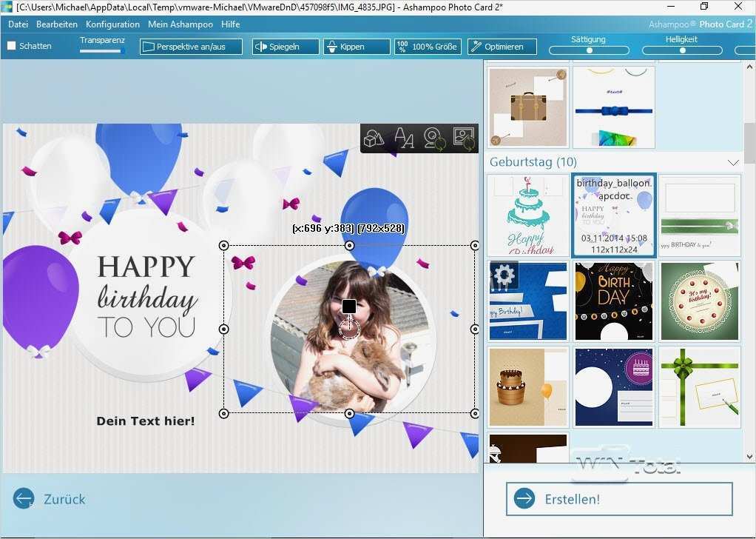Select the green ribbon BIRTHDAY template

[699, 215]
